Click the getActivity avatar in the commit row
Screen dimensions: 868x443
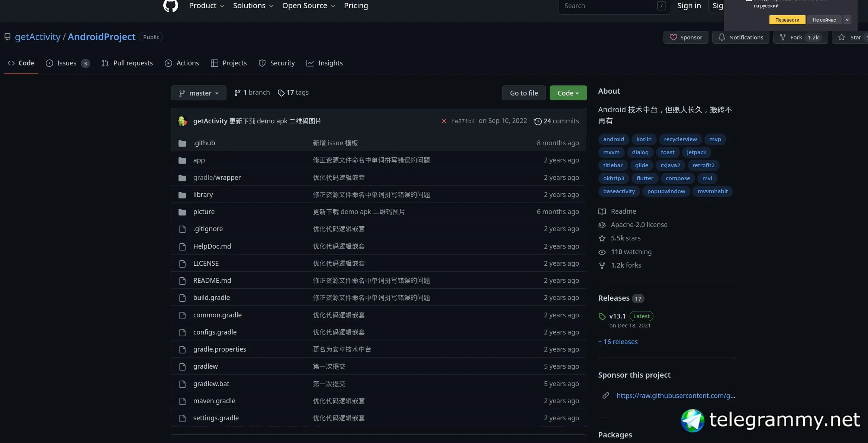[x=182, y=121]
